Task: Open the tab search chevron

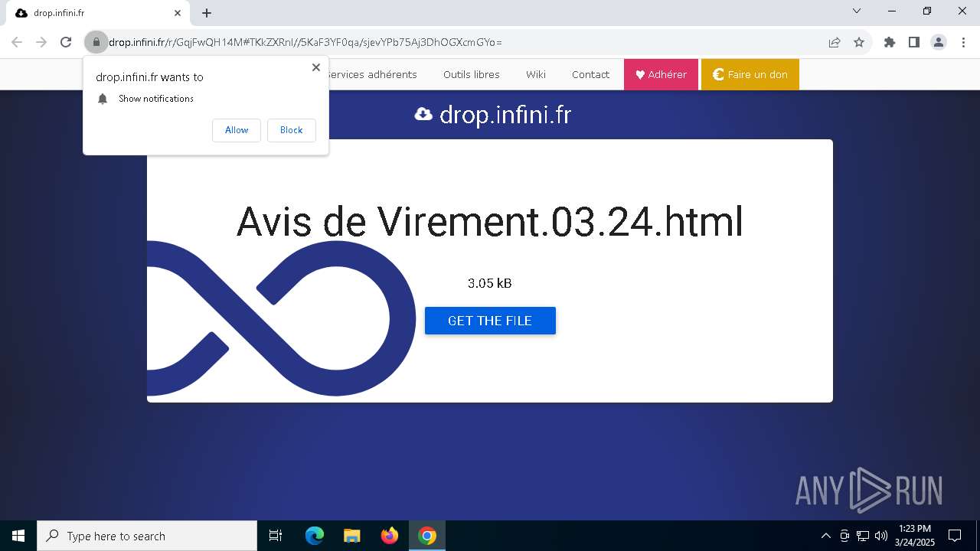Action: 857,11
